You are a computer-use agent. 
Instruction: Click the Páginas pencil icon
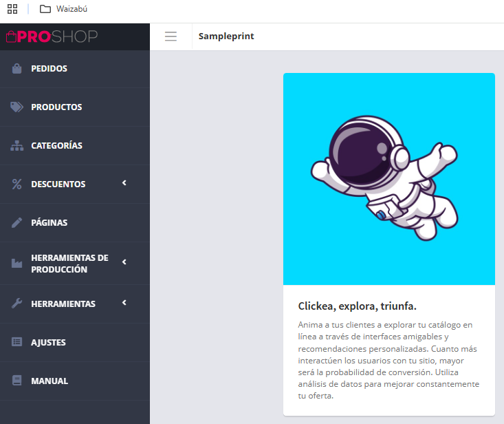pyautogui.click(x=17, y=223)
